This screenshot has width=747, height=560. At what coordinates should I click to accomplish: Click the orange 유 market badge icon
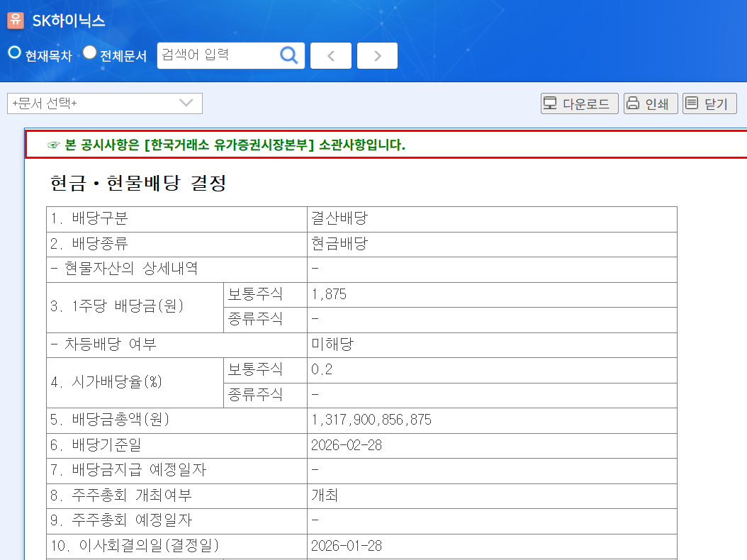(16, 20)
